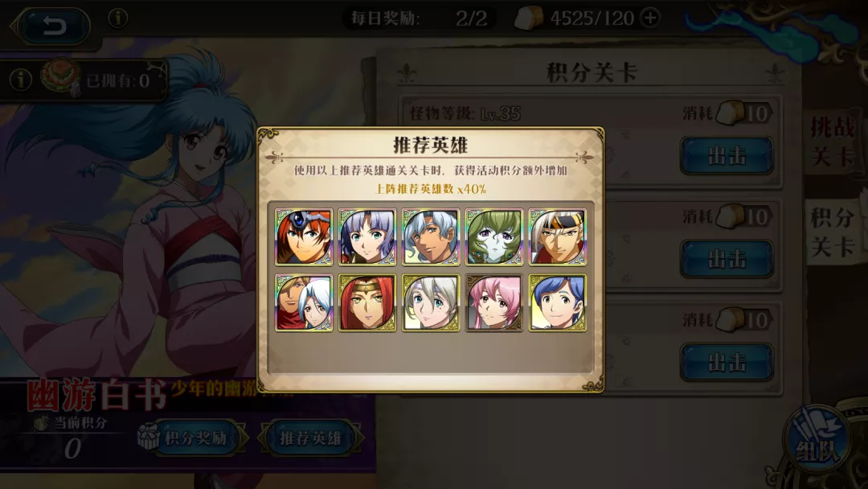Select the headband white-haired hero portrait
This screenshot has width=868, height=489.
558,237
